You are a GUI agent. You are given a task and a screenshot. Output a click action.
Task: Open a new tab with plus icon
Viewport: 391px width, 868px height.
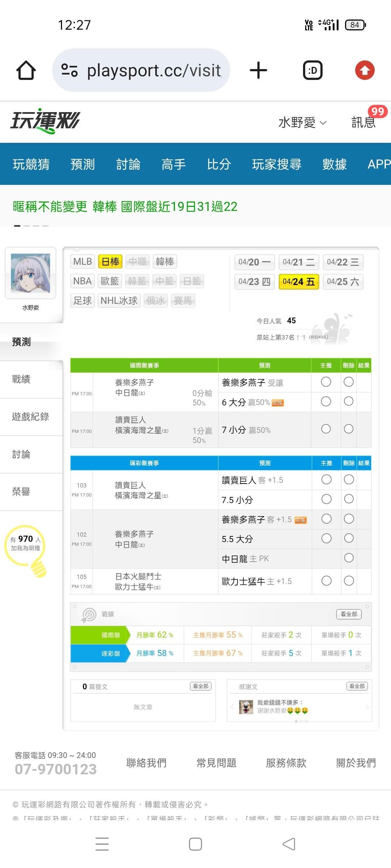click(258, 70)
